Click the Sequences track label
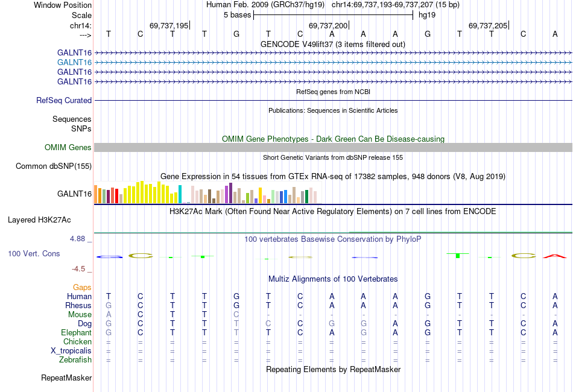 pyautogui.click(x=72, y=119)
